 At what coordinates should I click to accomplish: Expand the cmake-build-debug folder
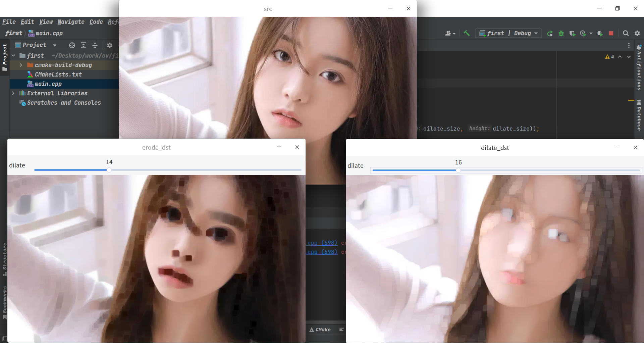tap(21, 65)
